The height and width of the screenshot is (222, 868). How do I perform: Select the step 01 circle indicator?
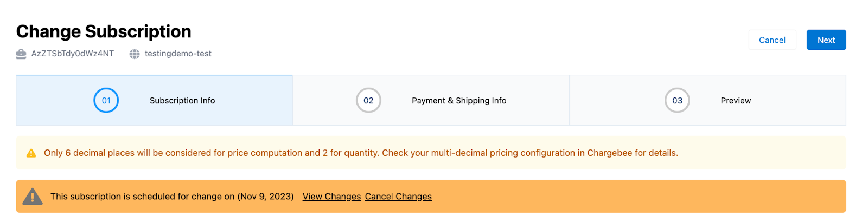coord(106,100)
